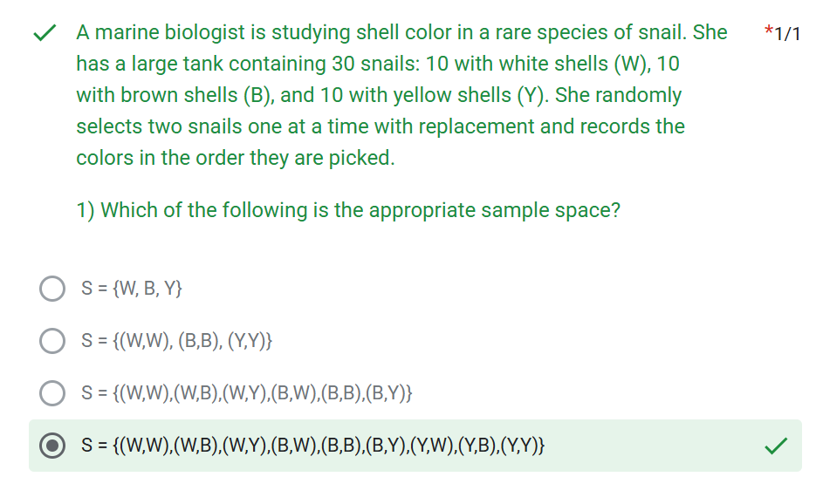Click the line "A marine biologist is studying"

pos(401,32)
